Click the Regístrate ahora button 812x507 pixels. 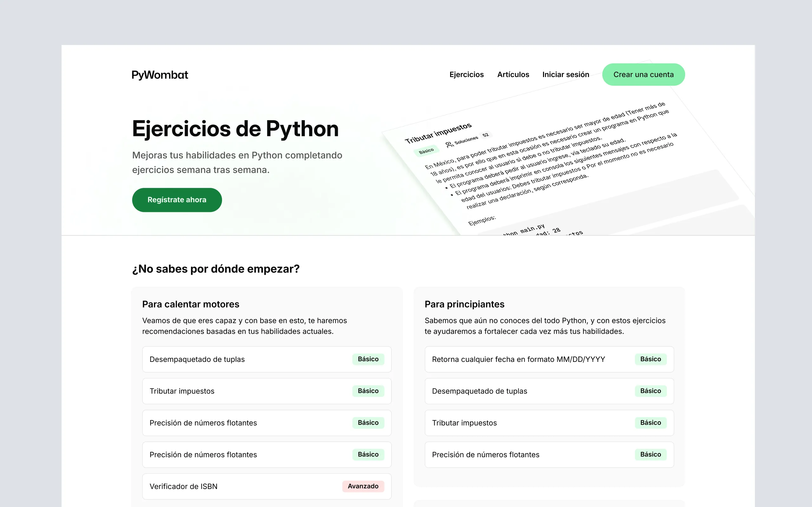tap(177, 199)
